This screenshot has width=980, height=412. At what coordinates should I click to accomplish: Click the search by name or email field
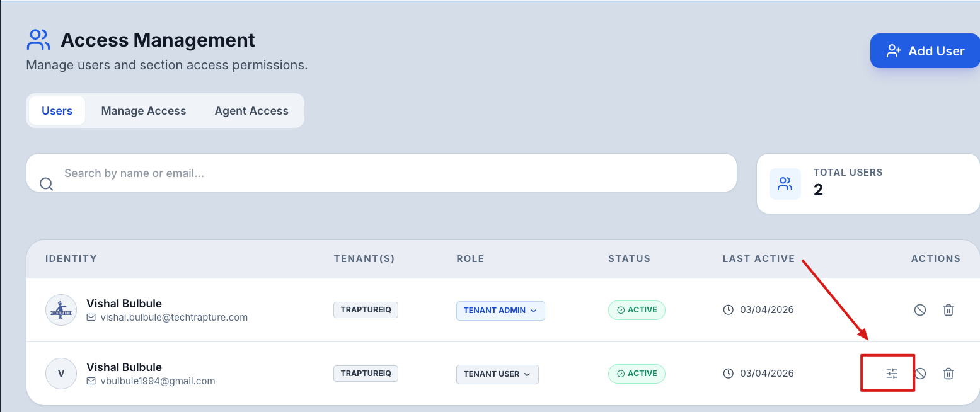pyautogui.click(x=252, y=173)
